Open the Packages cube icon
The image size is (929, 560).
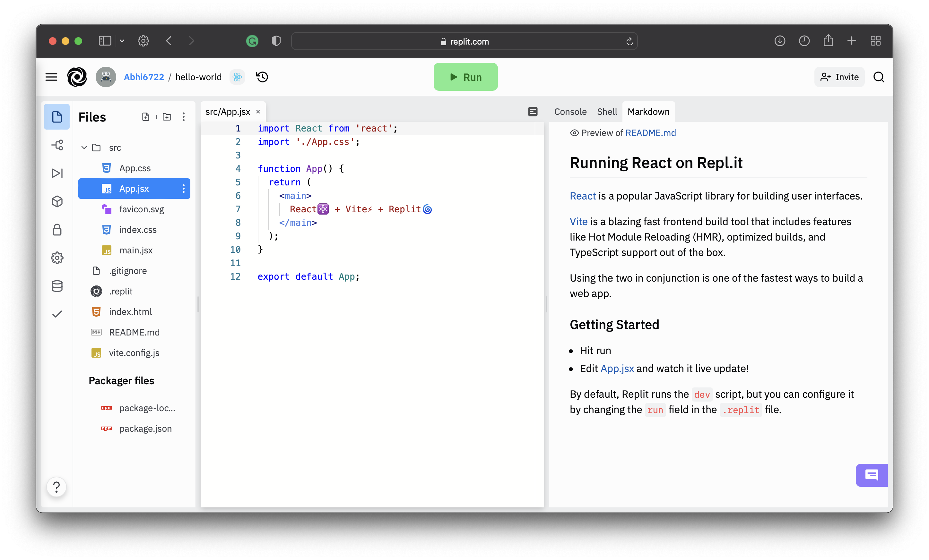57,201
